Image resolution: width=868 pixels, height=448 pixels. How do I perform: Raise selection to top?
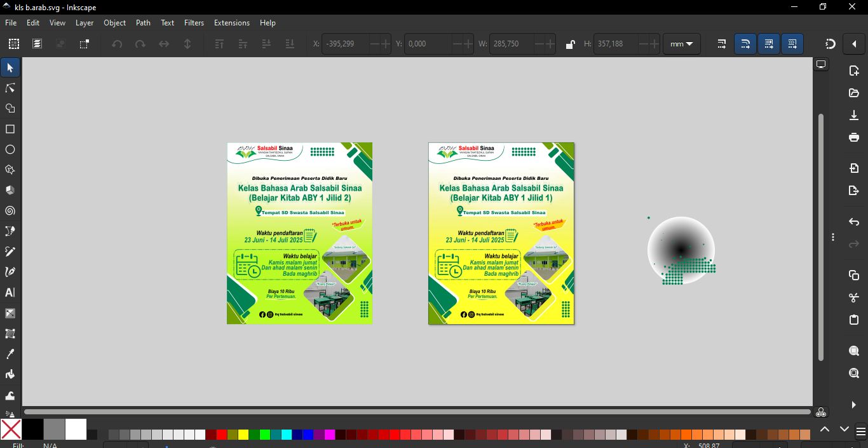pyautogui.click(x=219, y=44)
